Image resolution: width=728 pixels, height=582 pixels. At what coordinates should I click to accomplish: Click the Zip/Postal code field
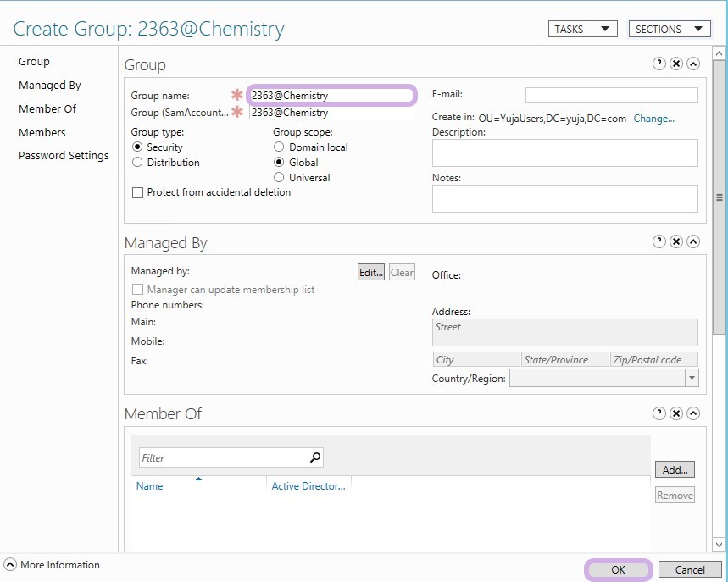(x=653, y=360)
